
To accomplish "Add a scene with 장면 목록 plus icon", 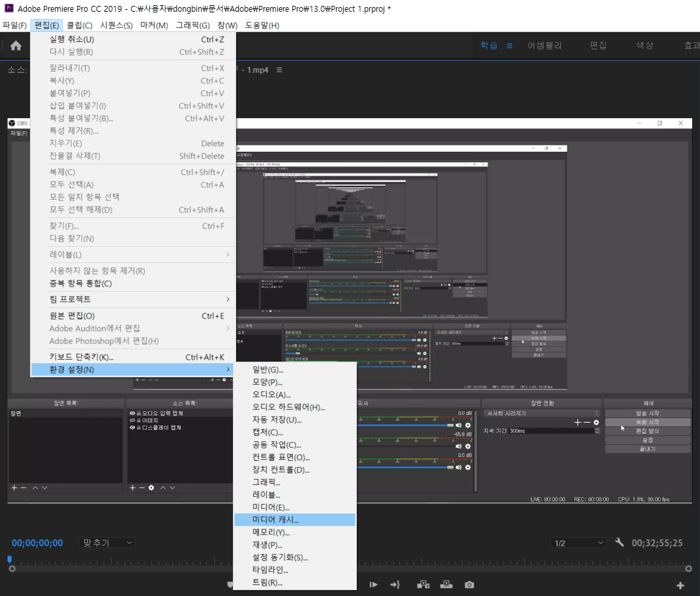I will (x=14, y=488).
